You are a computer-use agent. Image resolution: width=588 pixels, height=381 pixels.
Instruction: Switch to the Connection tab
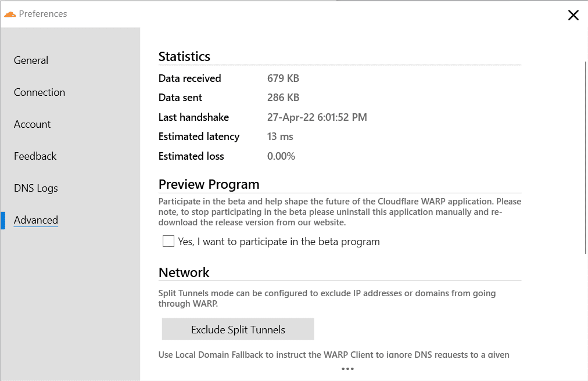click(40, 92)
